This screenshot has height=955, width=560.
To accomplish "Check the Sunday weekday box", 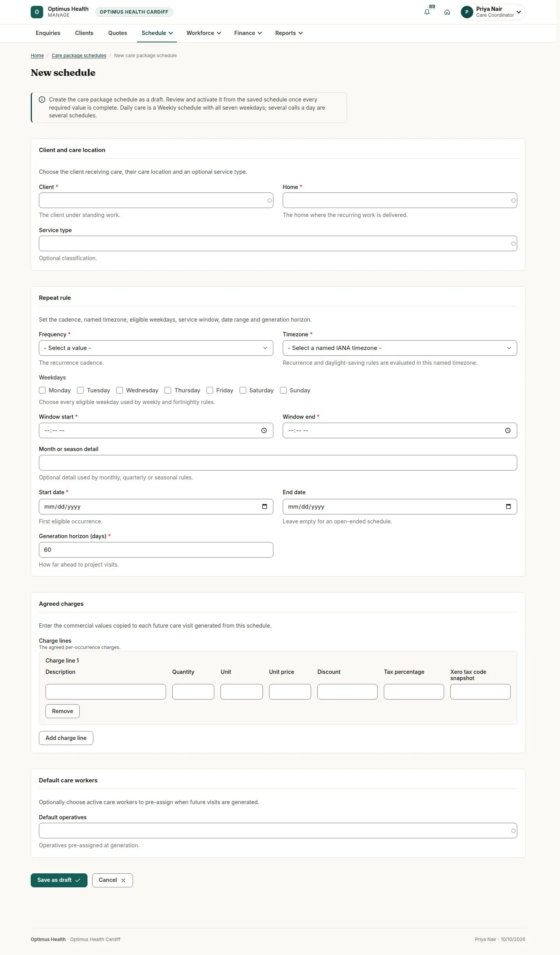I will (283, 390).
